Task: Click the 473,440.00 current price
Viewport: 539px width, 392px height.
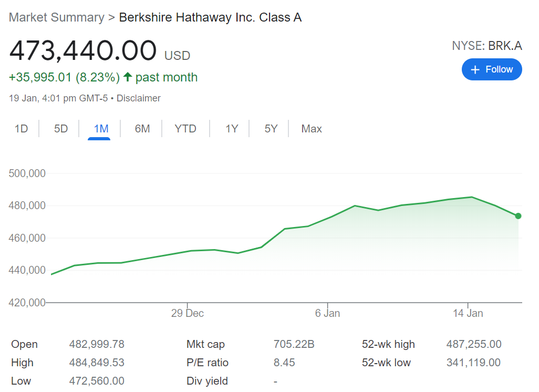Action: (83, 51)
